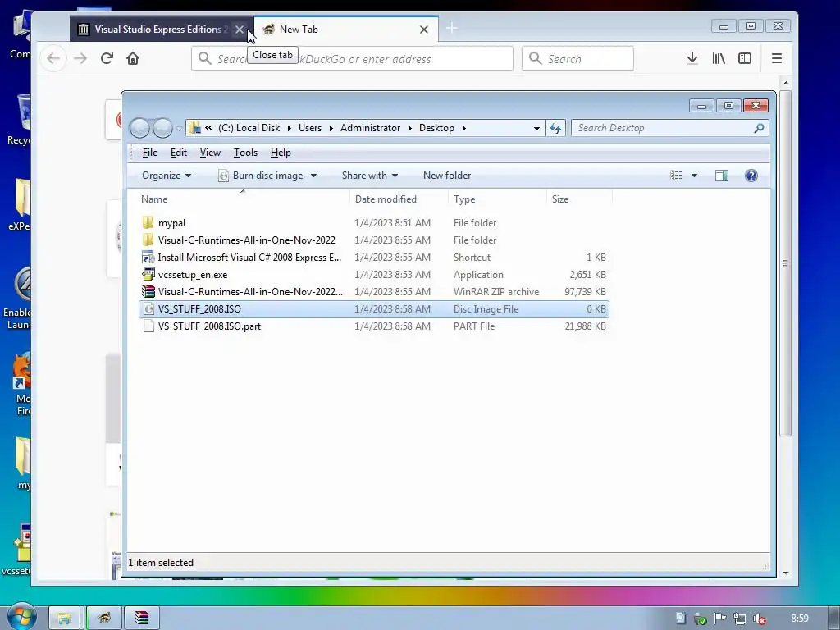Click the WinRAR archive file icon
Viewport: 840px width, 630px height.
pyautogui.click(x=148, y=291)
